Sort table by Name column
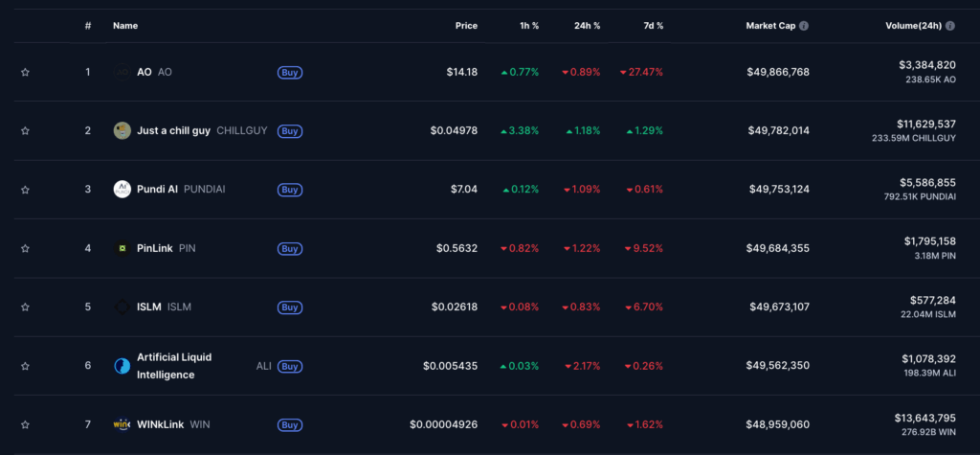The image size is (980, 455). pos(125,26)
